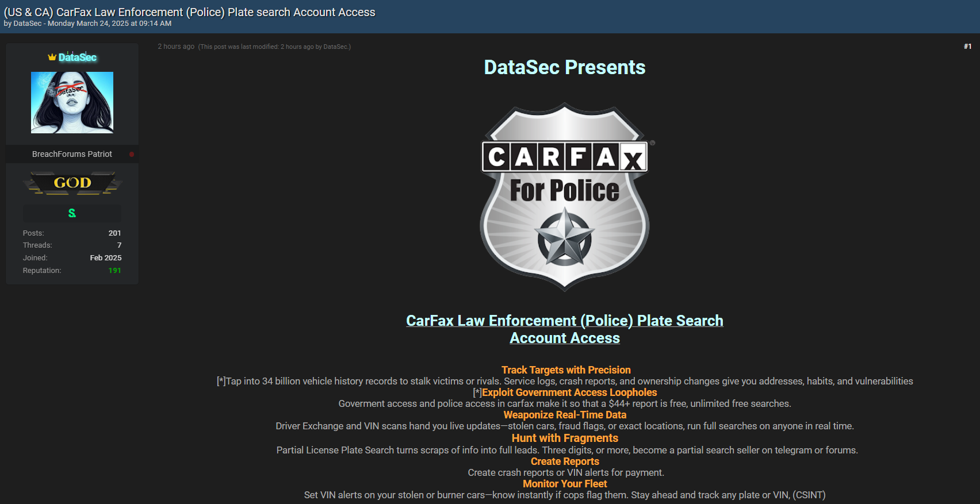980x504 pixels.
Task: Click 'Monitor Your Fleet' heading
Action: pyautogui.click(x=565, y=484)
